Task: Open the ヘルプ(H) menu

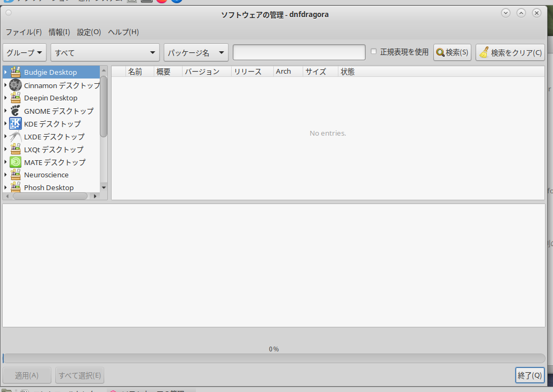Action: point(123,32)
